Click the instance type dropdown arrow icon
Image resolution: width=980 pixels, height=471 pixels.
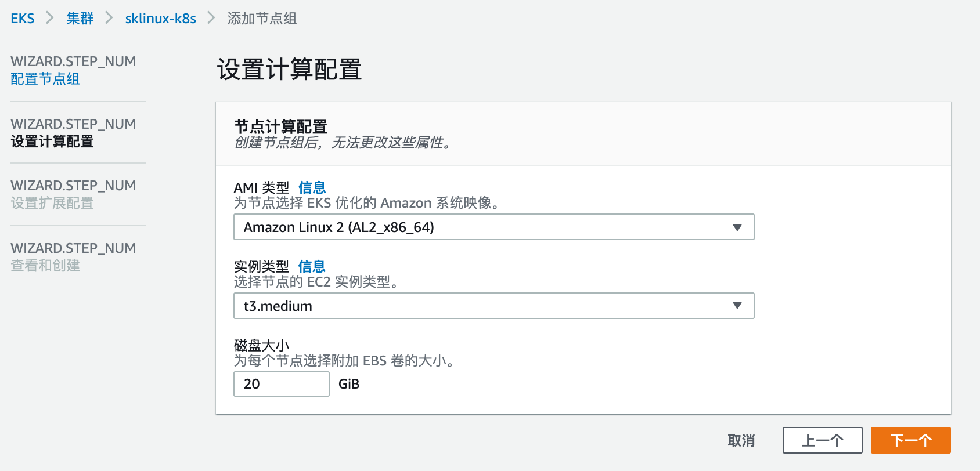(x=737, y=306)
